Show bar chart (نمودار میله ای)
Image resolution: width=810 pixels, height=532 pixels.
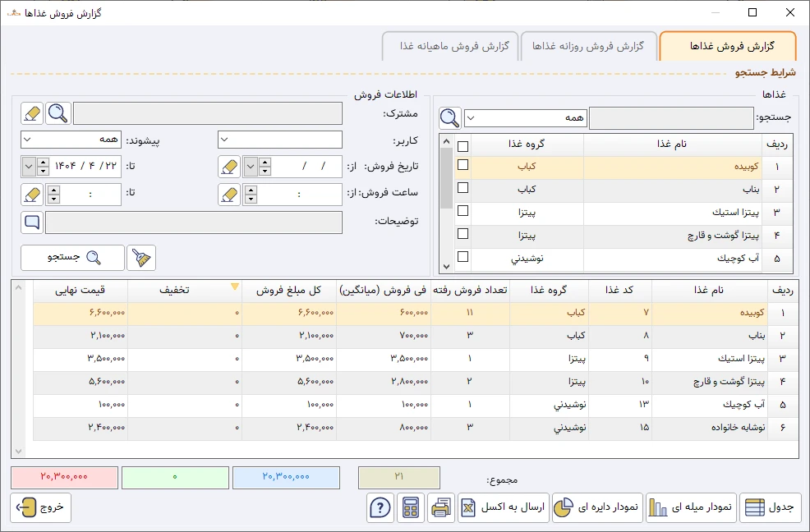pos(691,507)
